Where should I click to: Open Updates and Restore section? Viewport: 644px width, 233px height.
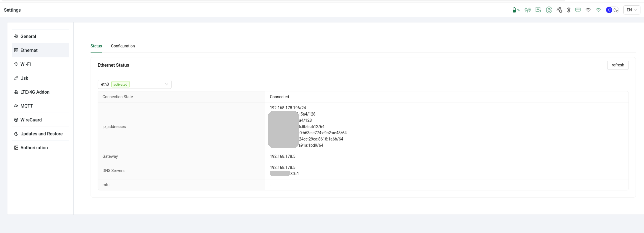[x=41, y=134]
